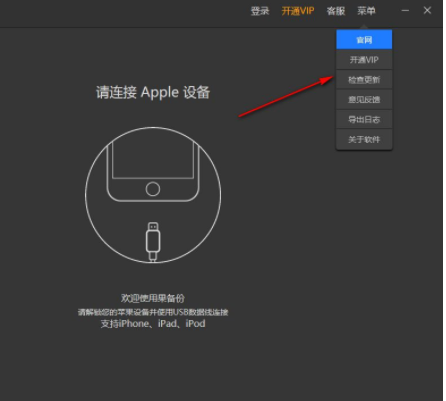This screenshot has width=446, height=401.
Task: Open 关于软件 about entry
Action: [364, 139]
